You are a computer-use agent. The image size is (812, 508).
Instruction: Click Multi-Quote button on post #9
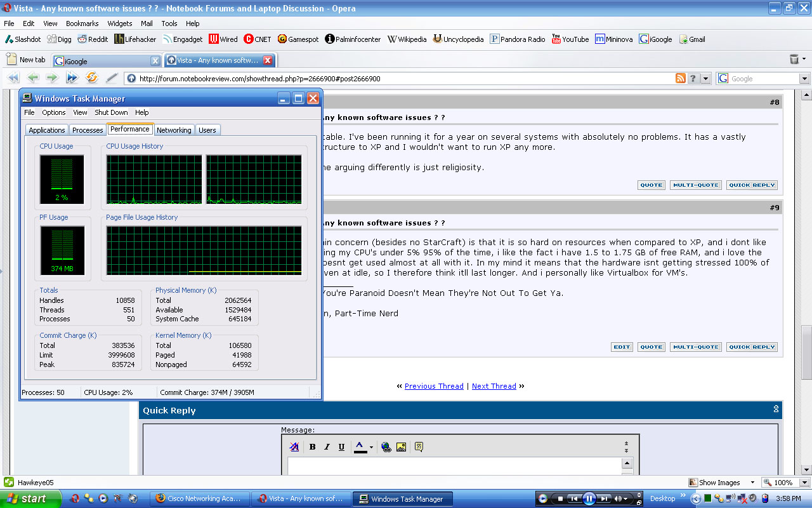click(x=695, y=347)
